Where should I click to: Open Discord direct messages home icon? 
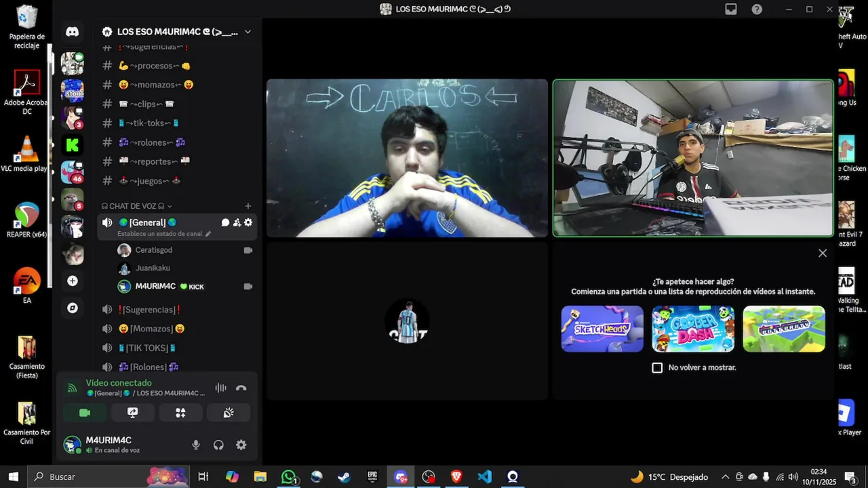pyautogui.click(x=73, y=32)
